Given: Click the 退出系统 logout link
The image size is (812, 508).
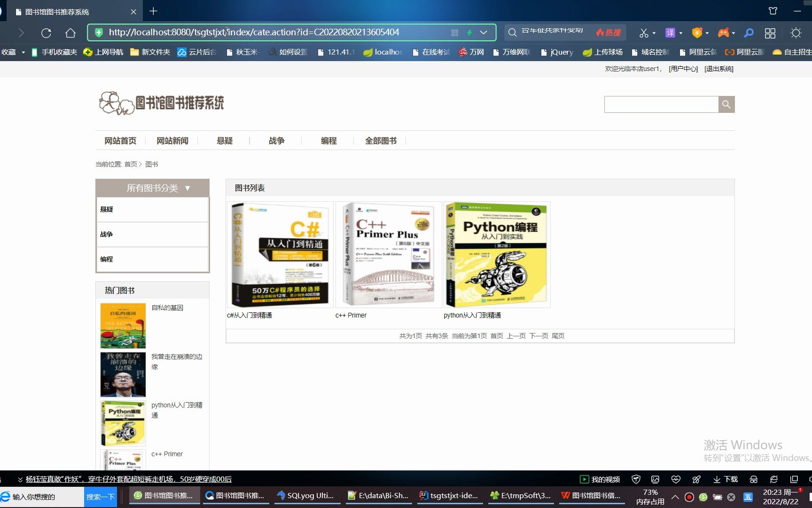Looking at the screenshot, I should [x=718, y=69].
